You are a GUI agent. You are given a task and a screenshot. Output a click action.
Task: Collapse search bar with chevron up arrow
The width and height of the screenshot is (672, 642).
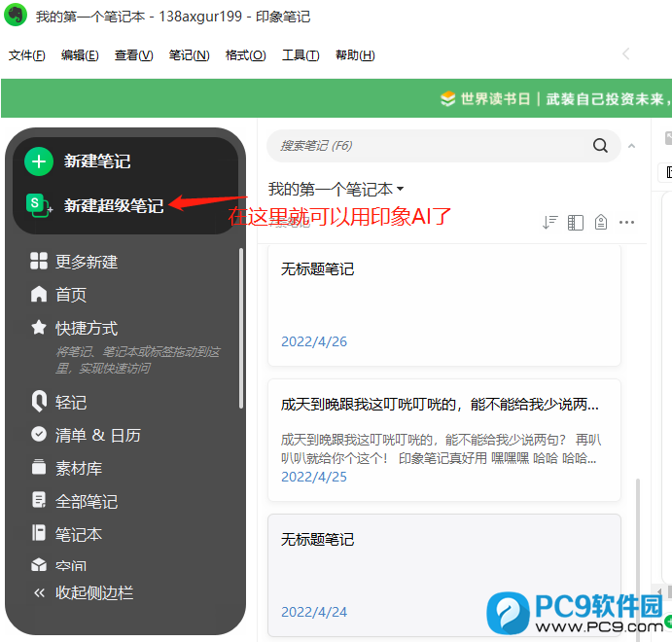tap(631, 146)
